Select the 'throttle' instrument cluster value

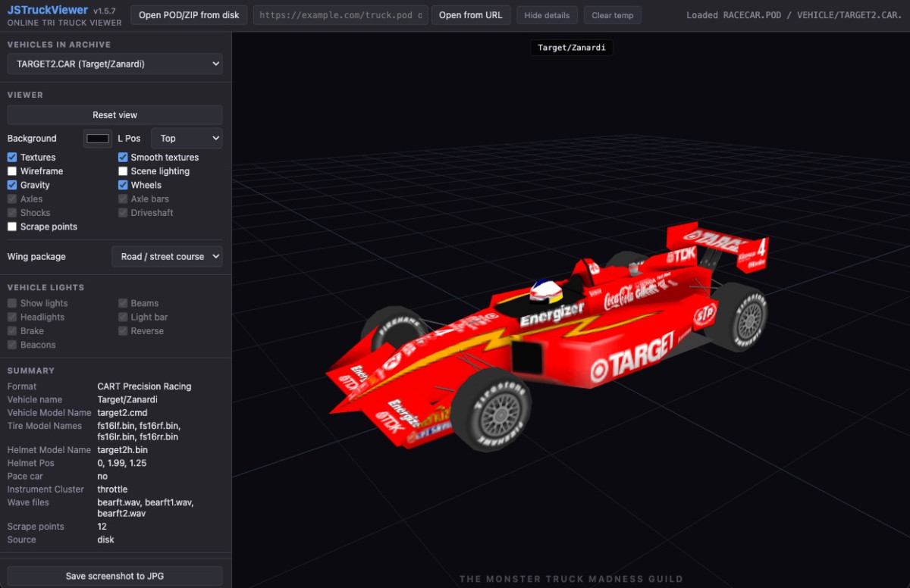point(113,489)
